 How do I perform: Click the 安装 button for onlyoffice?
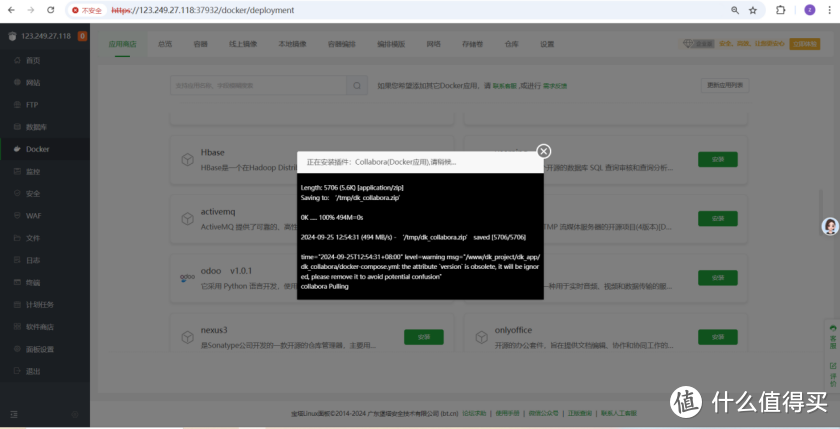(718, 337)
